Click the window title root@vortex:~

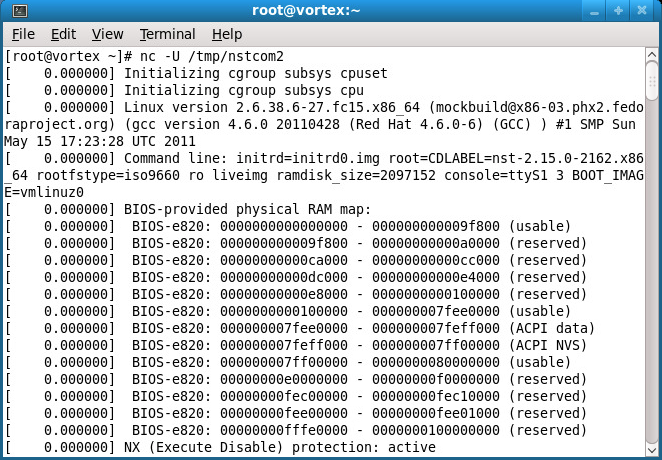point(306,10)
